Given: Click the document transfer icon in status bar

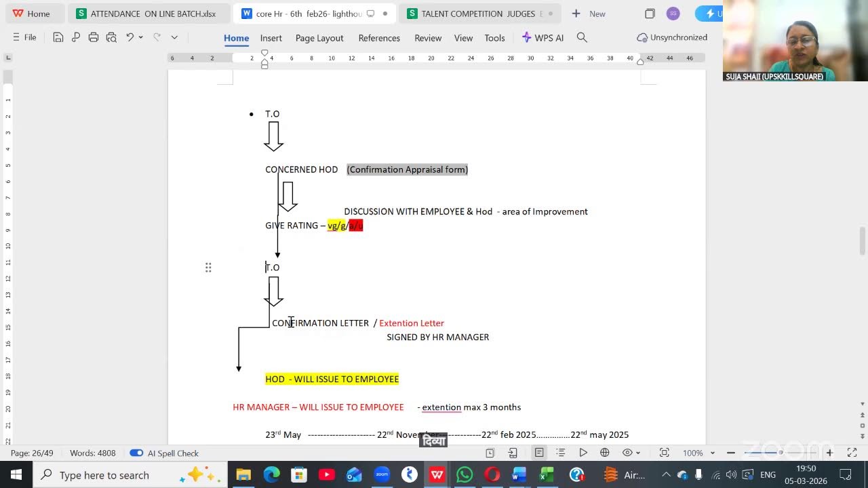Looking at the screenshot, I should click(x=513, y=453).
